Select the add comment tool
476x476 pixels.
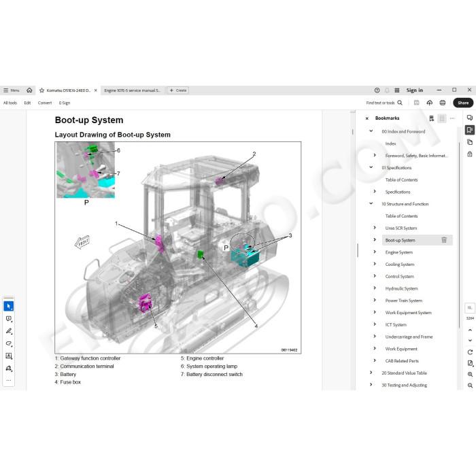click(8, 319)
